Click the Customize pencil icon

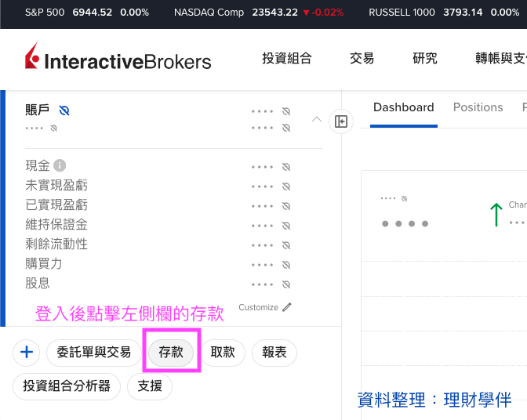(x=287, y=307)
